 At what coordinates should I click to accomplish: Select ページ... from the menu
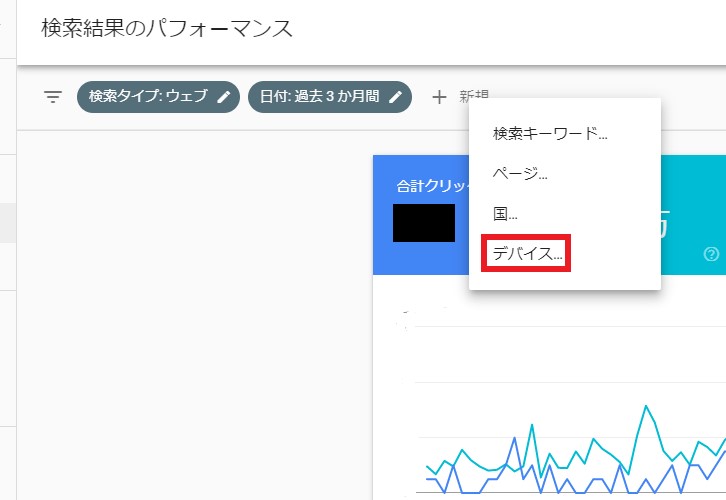click(x=564, y=174)
